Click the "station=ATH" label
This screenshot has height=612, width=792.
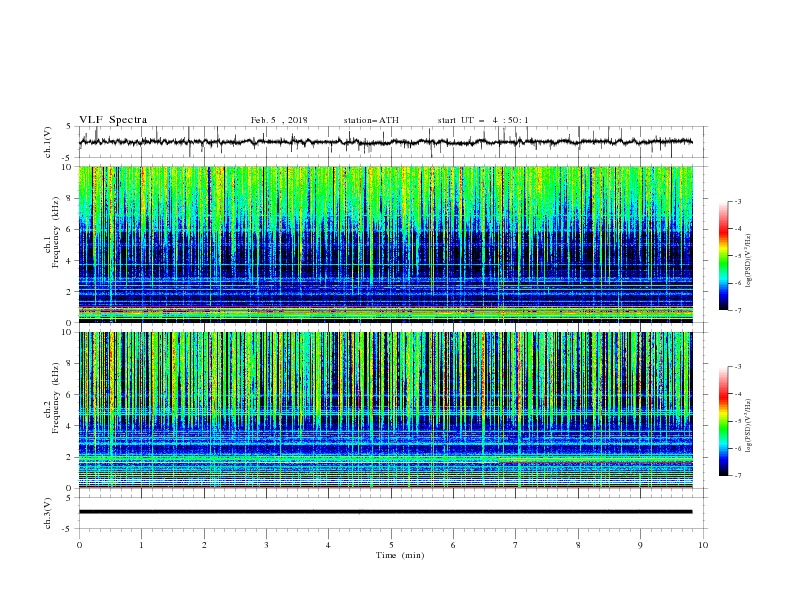point(371,120)
